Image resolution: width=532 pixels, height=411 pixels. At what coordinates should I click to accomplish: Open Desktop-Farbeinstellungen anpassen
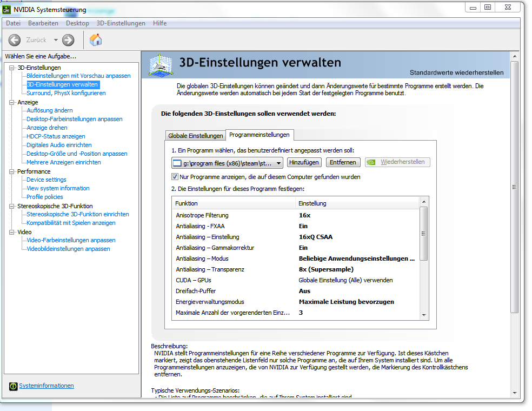tap(75, 119)
